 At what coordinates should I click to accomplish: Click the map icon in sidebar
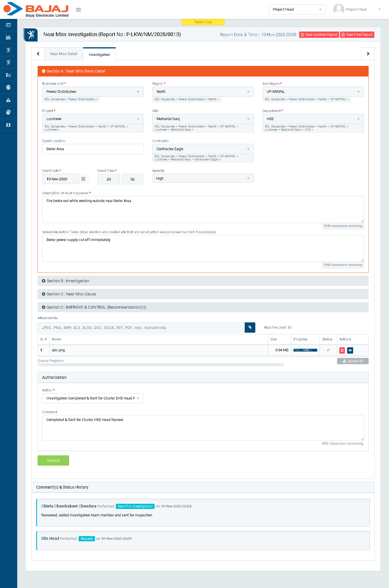tap(8, 125)
